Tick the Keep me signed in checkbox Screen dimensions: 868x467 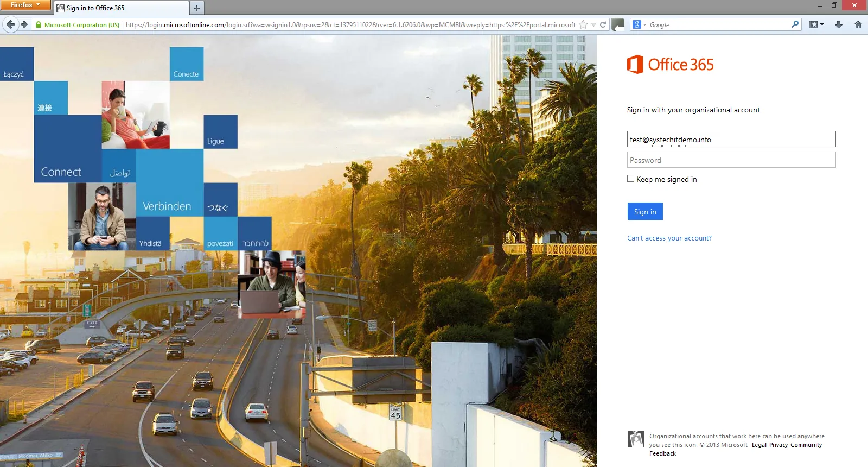630,179
